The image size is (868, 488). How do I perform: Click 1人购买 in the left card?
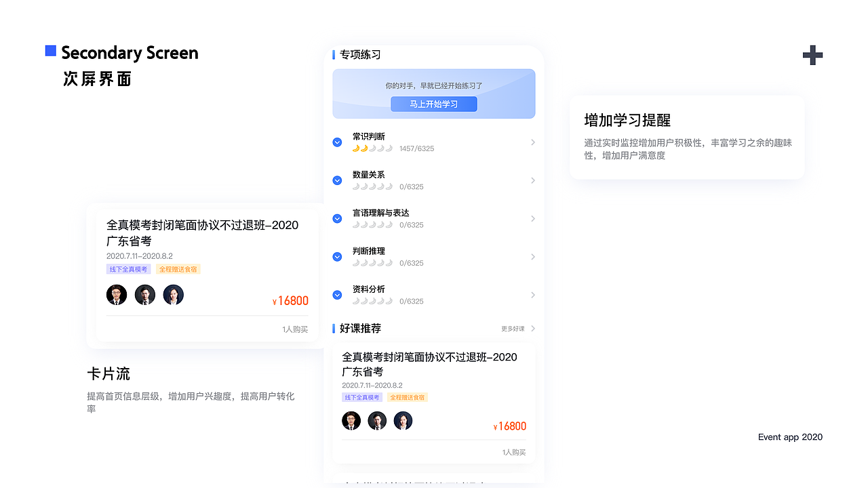pyautogui.click(x=295, y=329)
